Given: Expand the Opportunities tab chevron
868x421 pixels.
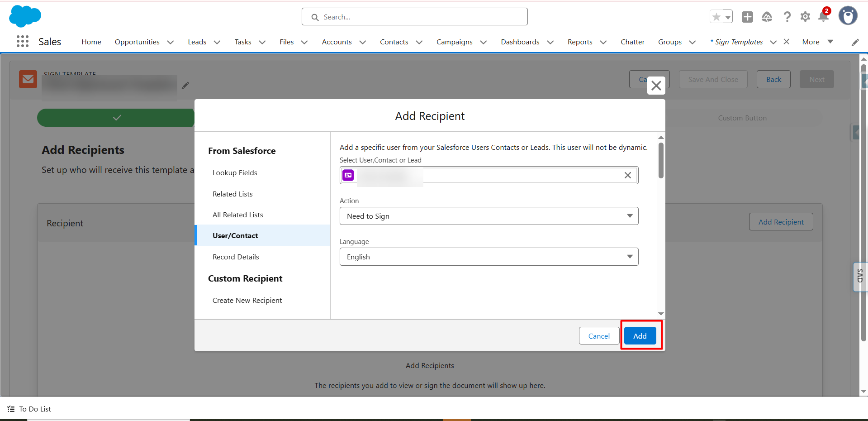Looking at the screenshot, I should [171, 42].
